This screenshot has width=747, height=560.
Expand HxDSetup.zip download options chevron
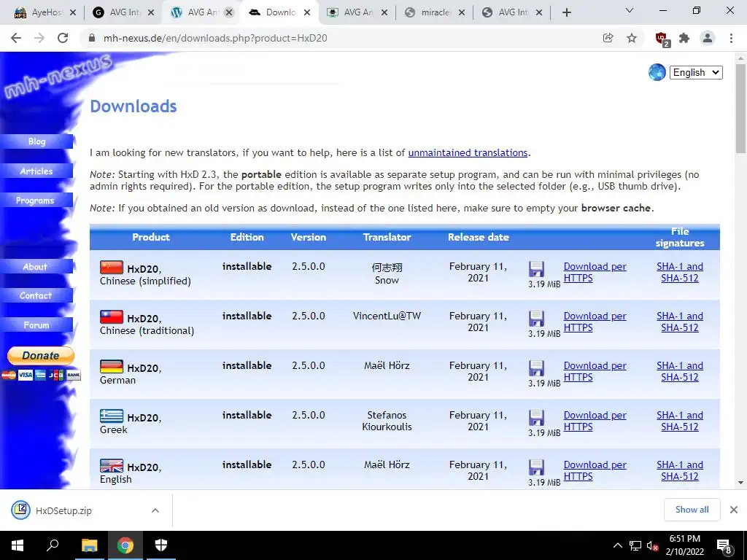[155, 510]
